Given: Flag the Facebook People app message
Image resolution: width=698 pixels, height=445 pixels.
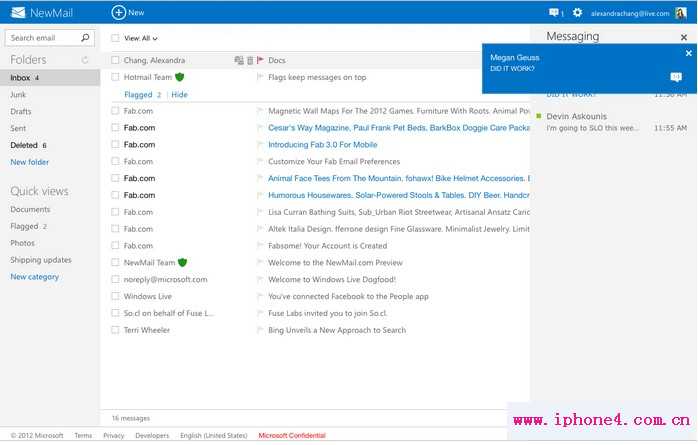Looking at the screenshot, I should point(260,296).
